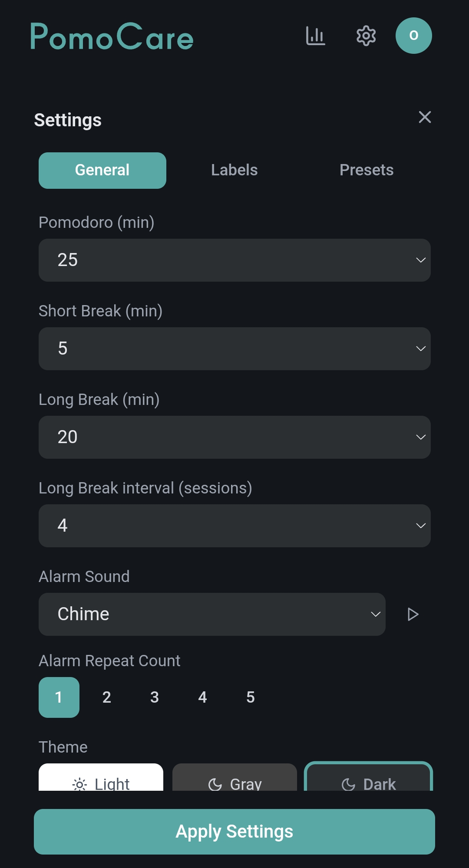Click the PomoCare logo

point(112,37)
